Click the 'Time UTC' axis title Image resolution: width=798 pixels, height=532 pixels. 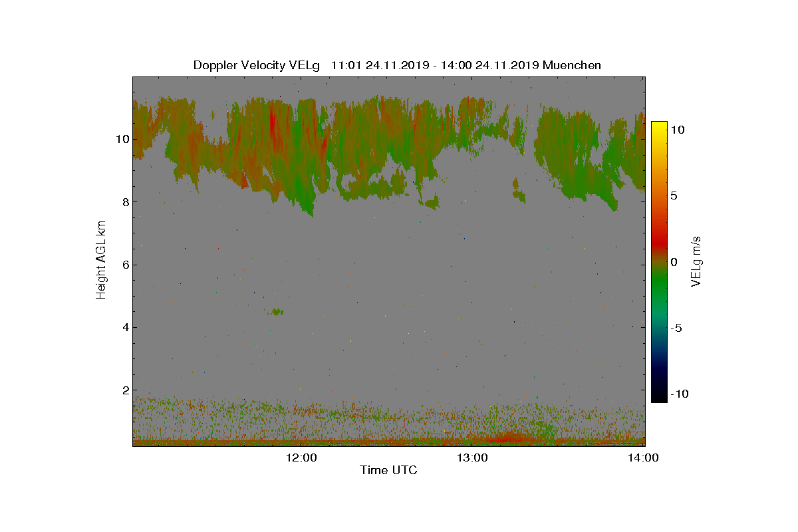click(x=388, y=471)
